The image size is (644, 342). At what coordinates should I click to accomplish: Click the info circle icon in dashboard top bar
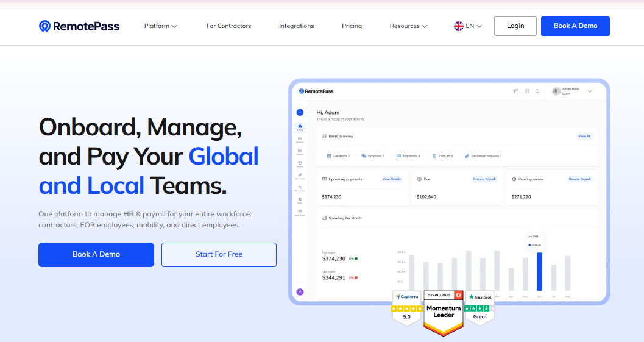526,91
